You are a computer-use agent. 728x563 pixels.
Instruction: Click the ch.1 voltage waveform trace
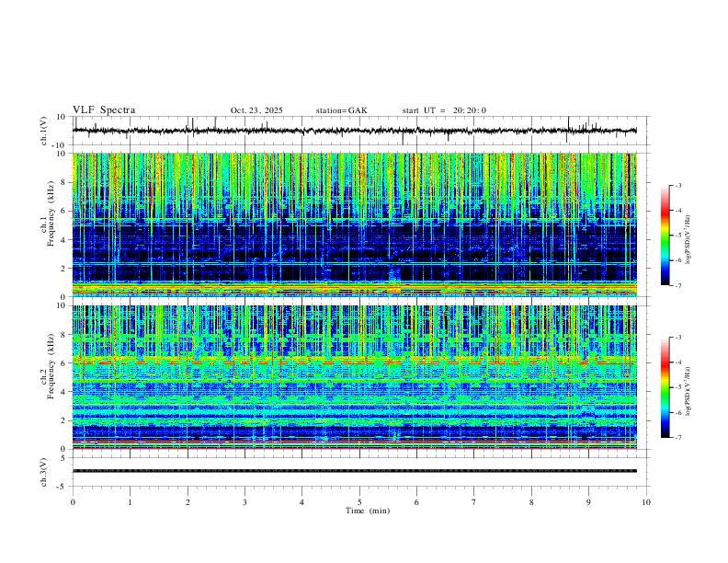tap(355, 131)
